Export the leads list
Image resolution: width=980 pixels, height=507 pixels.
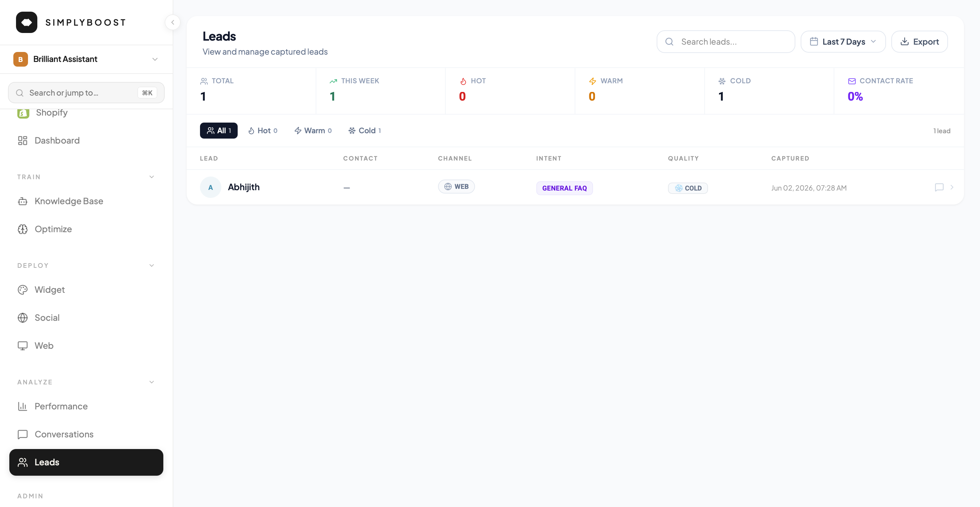pos(919,42)
